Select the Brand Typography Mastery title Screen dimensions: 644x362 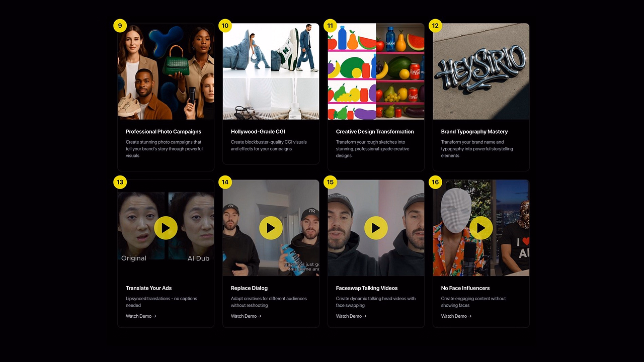[x=474, y=132]
